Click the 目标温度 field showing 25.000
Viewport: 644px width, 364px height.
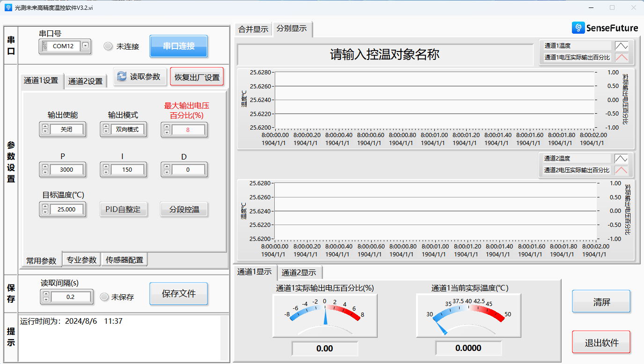click(66, 210)
